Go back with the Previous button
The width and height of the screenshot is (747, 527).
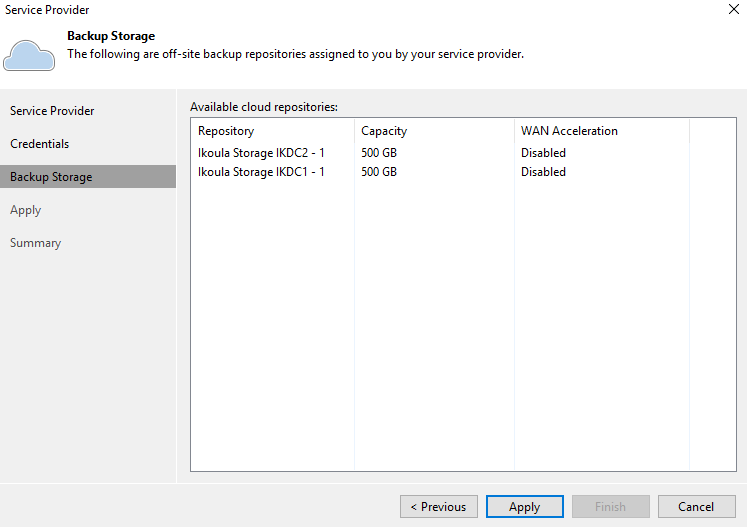coord(439,507)
